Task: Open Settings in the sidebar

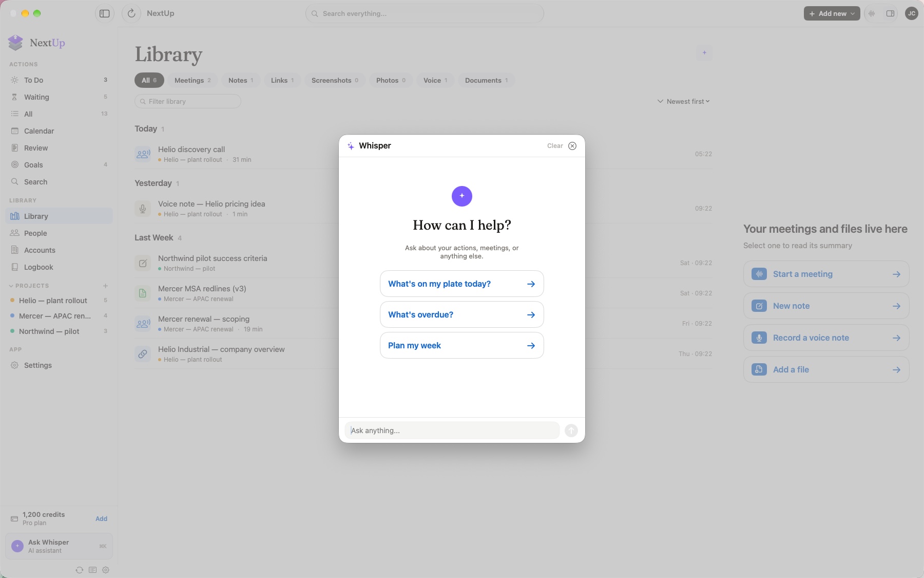Action: point(59,365)
